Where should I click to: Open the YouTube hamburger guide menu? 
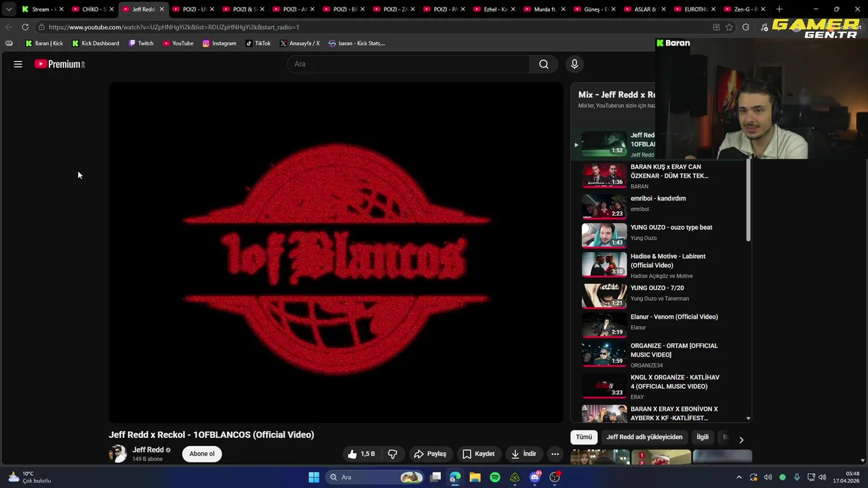click(18, 64)
